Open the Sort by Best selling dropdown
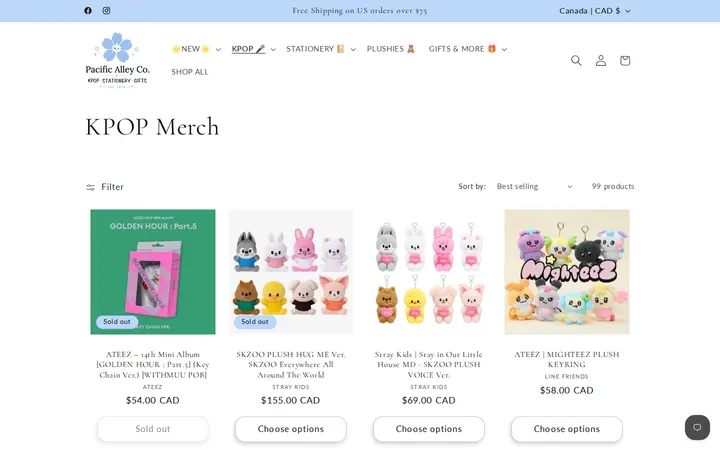The image size is (720, 450). [534, 186]
